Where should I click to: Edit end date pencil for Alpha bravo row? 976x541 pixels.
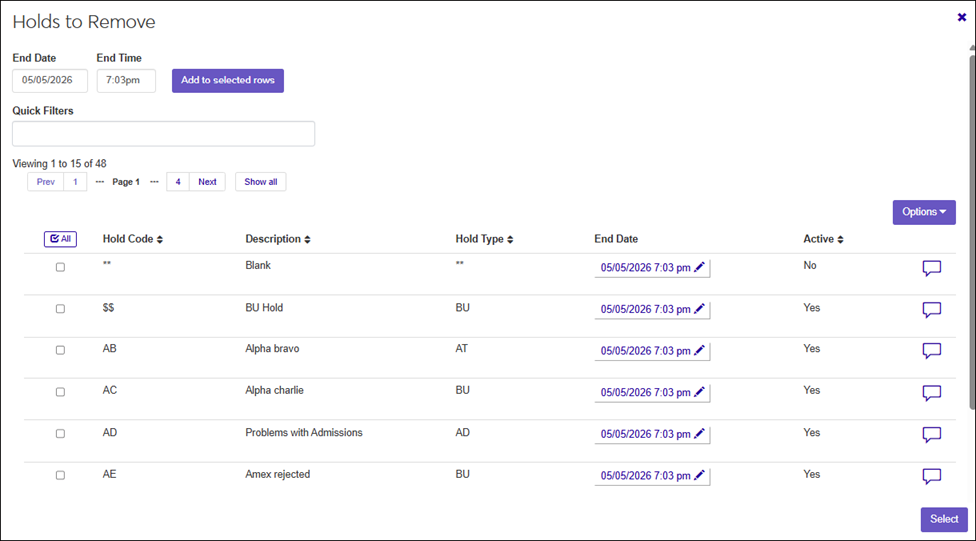[700, 350]
